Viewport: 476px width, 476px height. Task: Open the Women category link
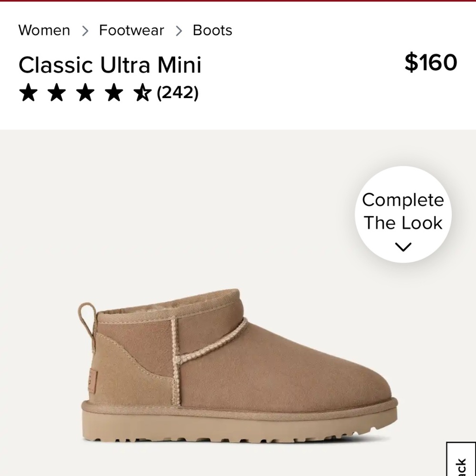tap(44, 30)
